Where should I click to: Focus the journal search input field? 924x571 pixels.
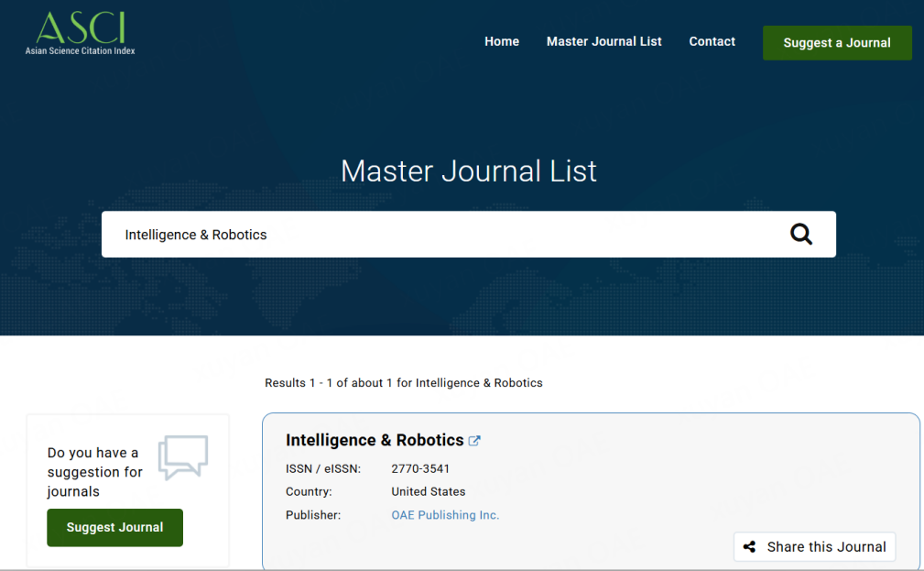(x=440, y=235)
